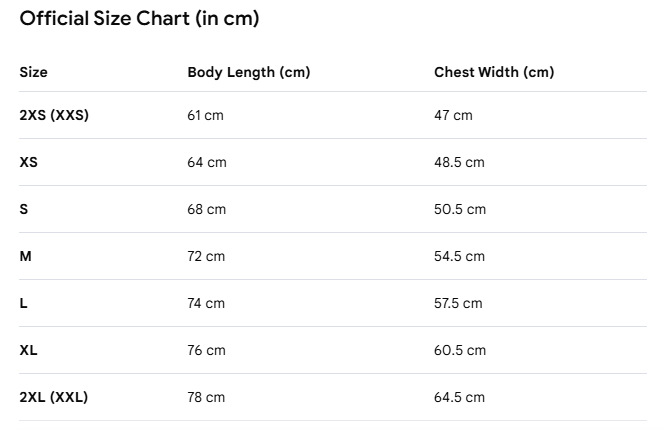Select the 64 cm body length cell
The width and height of the screenshot is (665, 430).
207,162
